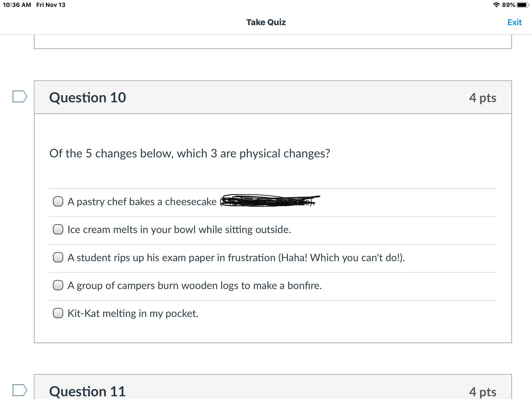Click the 'Ice cream melts in your bowl' text
This screenshot has height=399, width=532.
pyautogui.click(x=179, y=230)
